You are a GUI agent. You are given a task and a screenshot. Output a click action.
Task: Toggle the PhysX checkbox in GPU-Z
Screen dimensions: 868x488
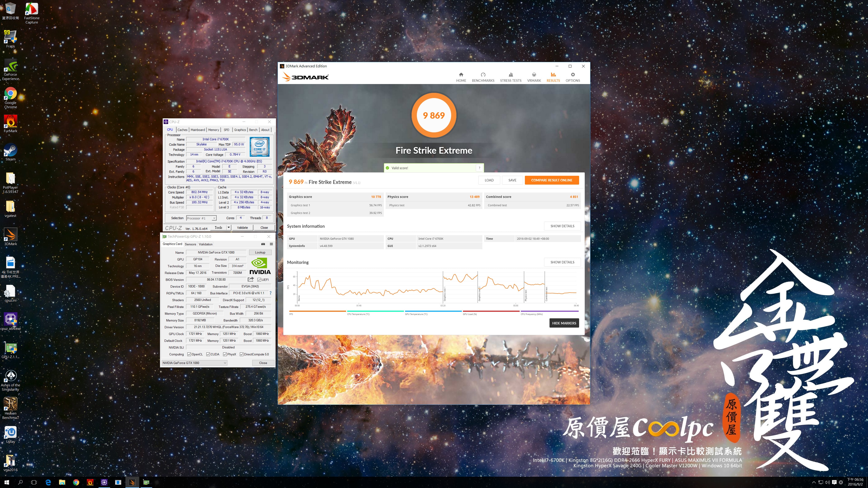click(225, 354)
